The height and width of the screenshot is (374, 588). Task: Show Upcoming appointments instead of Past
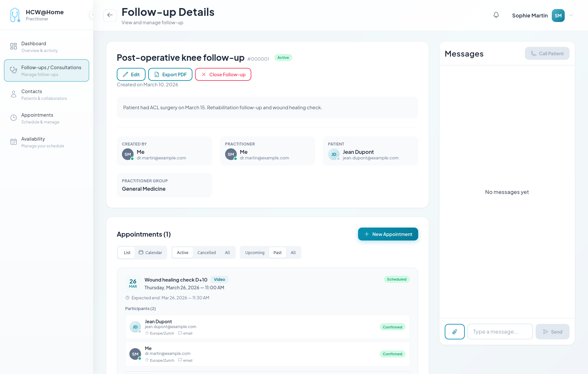click(255, 252)
